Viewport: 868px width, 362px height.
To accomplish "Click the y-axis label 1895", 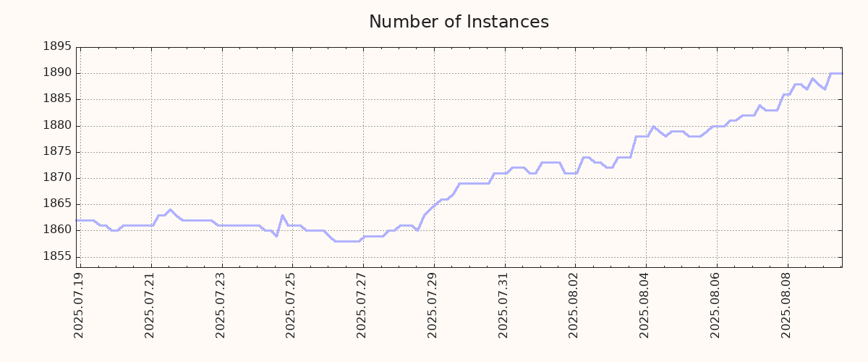I will [x=57, y=47].
